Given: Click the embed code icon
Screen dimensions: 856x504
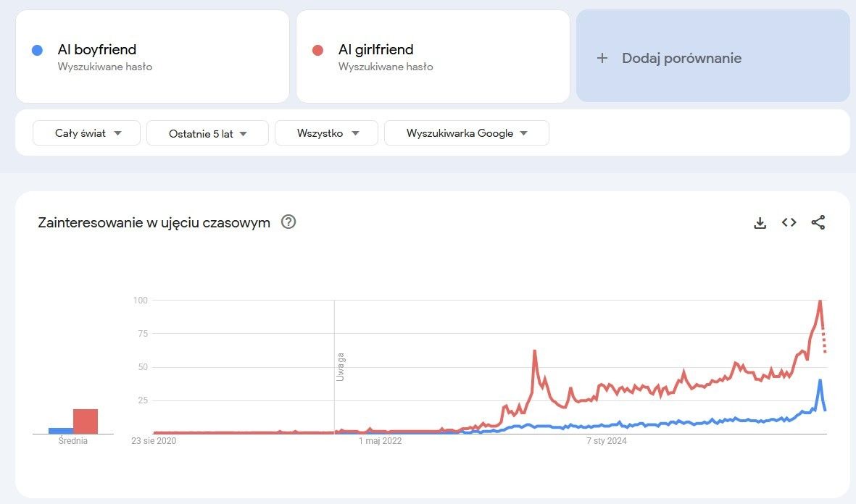Looking at the screenshot, I should pyautogui.click(x=789, y=223).
